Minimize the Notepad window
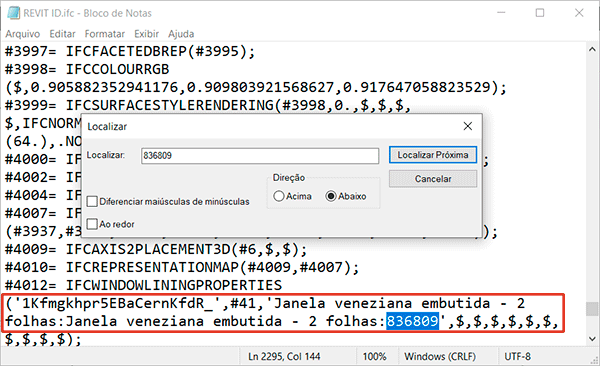Image resolution: width=600 pixels, height=366 pixels. [x=501, y=13]
